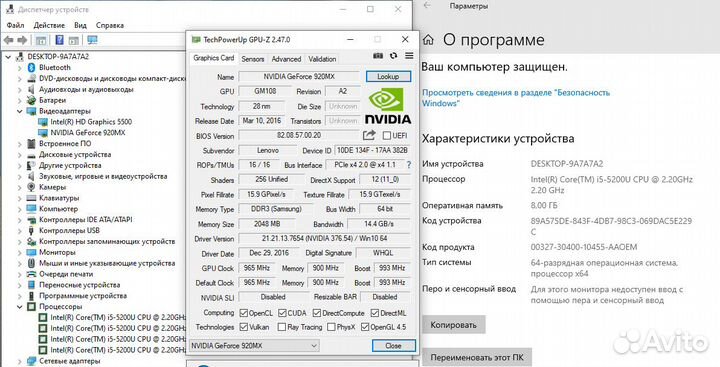Click the Settings home icon
This screenshot has height=367, width=720.
428,40
